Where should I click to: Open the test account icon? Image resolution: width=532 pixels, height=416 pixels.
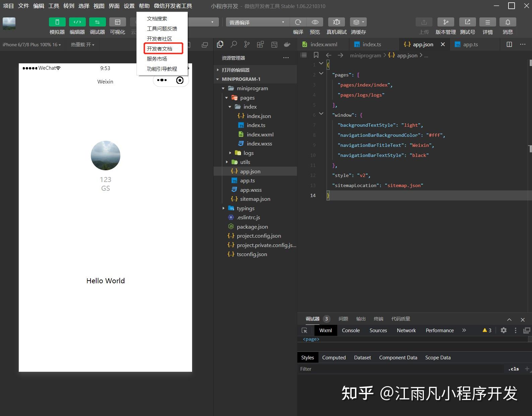(467, 22)
